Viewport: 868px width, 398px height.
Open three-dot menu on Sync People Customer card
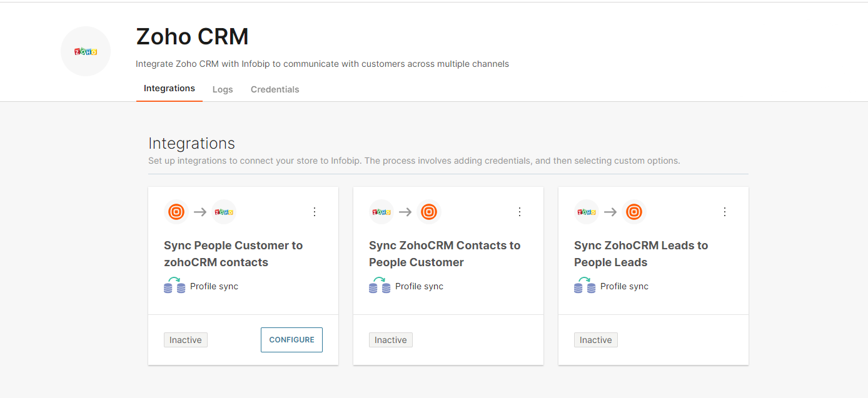pyautogui.click(x=315, y=212)
